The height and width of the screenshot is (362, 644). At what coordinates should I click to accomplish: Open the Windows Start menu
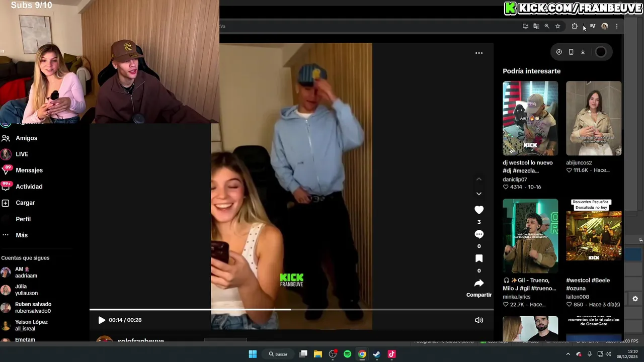click(x=253, y=354)
